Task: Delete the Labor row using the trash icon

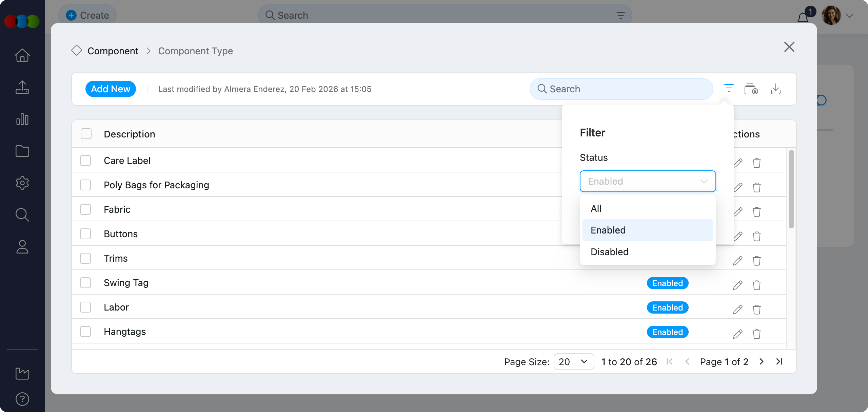Action: coord(757,310)
